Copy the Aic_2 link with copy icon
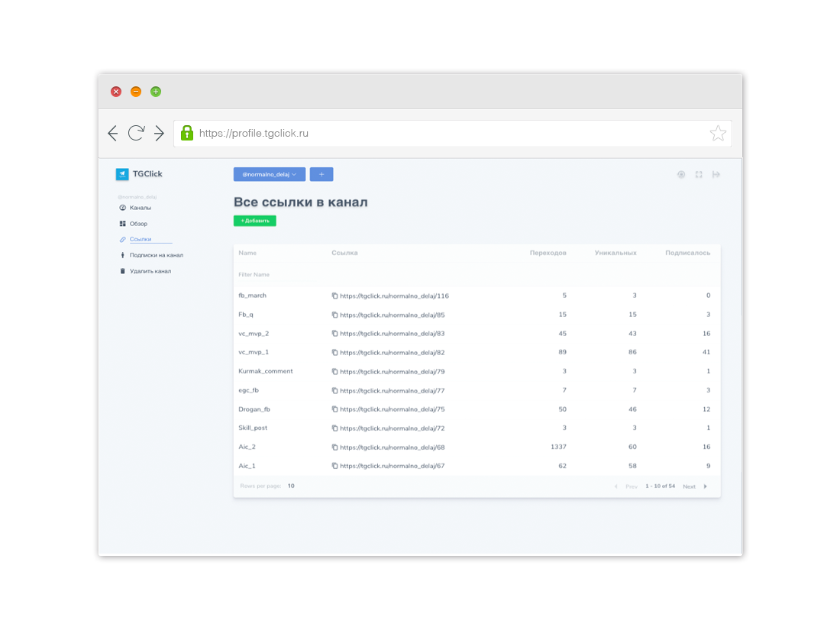Image resolution: width=840 pixels, height=630 pixels. click(x=334, y=447)
